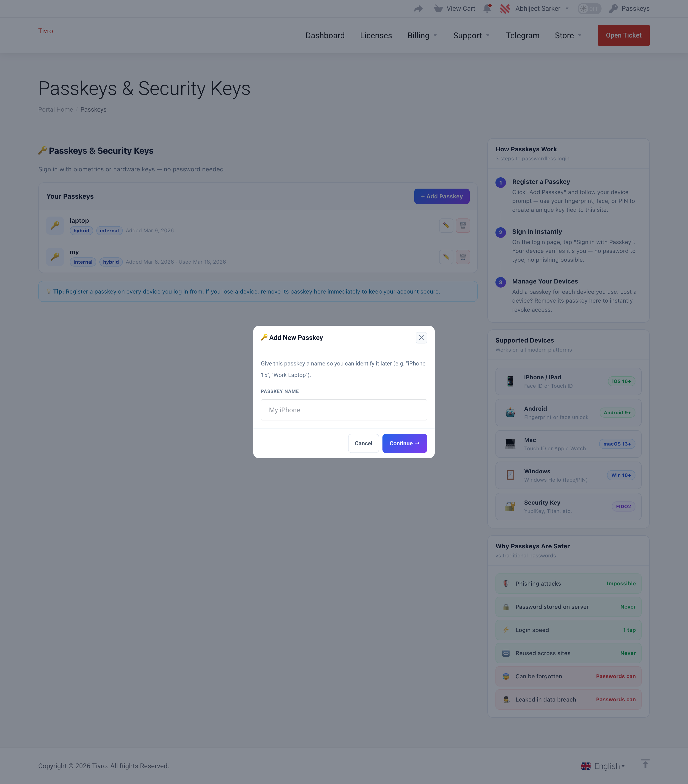The image size is (688, 784).
Task: Click the share arrow icon in top bar
Action: pos(418,8)
